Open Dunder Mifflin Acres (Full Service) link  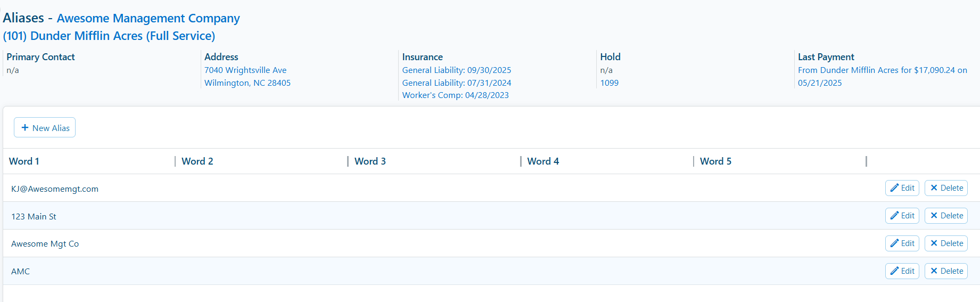point(109,36)
